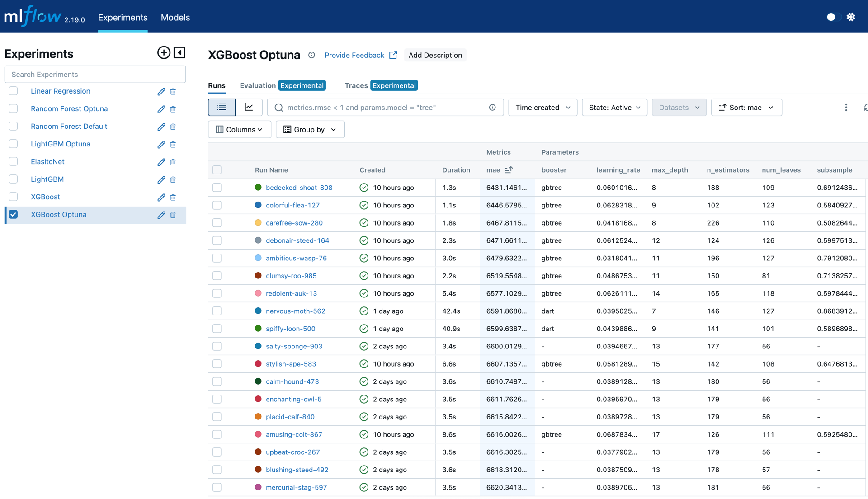Collapse the experiments sidebar panel
Screen dimensions: 868x499
coord(179,52)
